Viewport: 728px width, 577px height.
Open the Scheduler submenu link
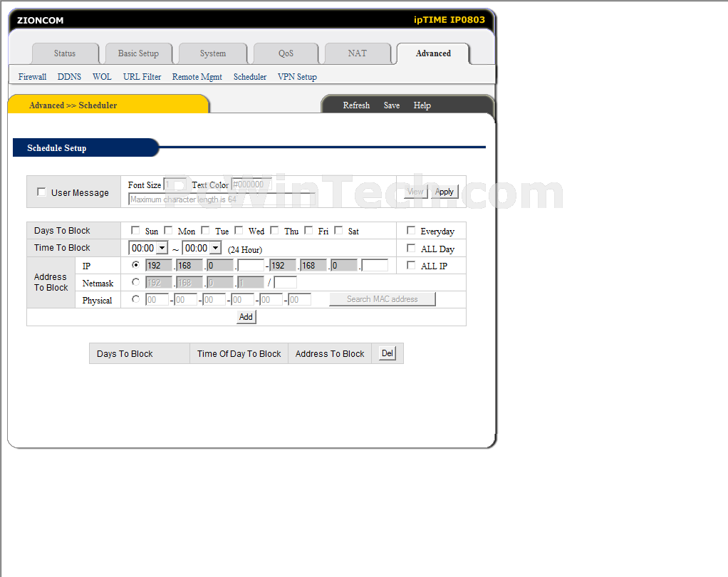pyautogui.click(x=250, y=77)
